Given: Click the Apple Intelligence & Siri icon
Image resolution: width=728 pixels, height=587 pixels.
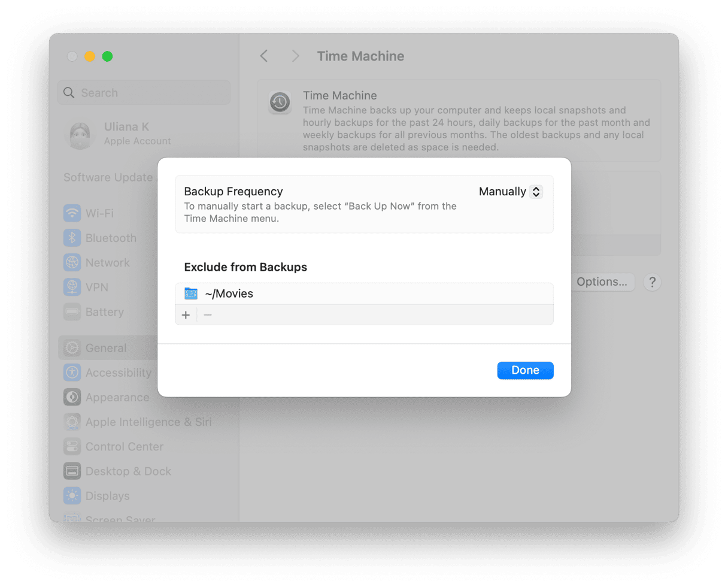Looking at the screenshot, I should coord(72,422).
